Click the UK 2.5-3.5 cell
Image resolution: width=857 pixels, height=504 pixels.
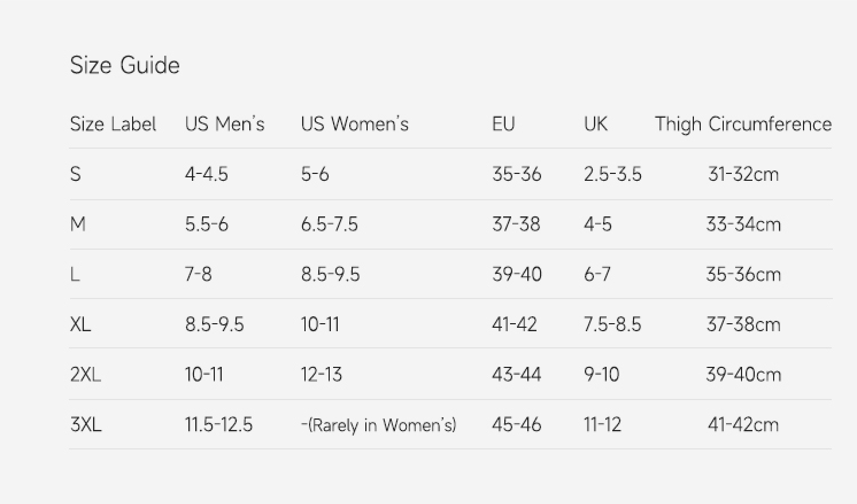612,174
